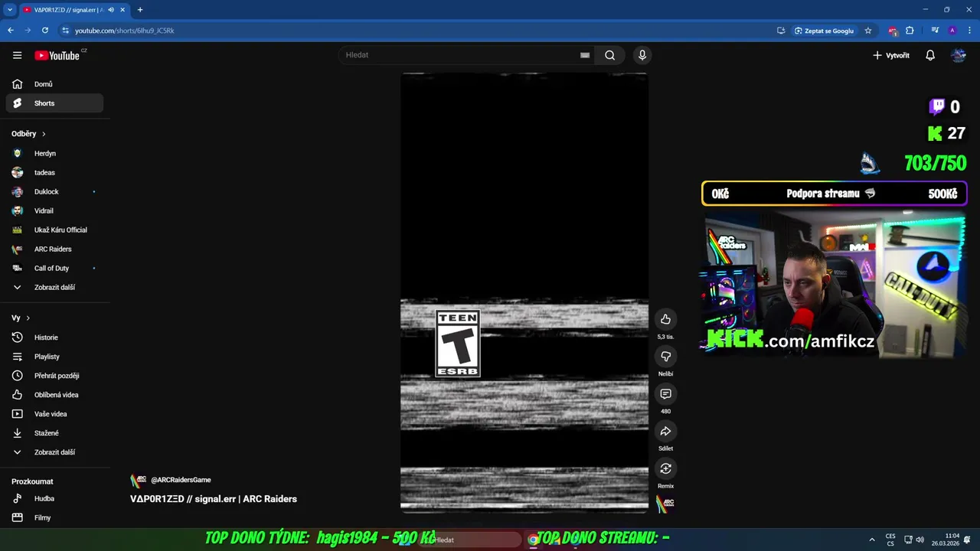Click Zeptat se Googlu button
Image resolution: width=980 pixels, height=551 pixels.
click(x=825, y=31)
